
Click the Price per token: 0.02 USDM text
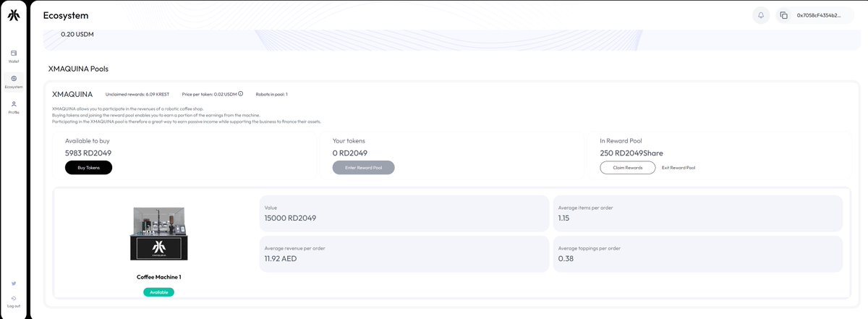pos(209,94)
